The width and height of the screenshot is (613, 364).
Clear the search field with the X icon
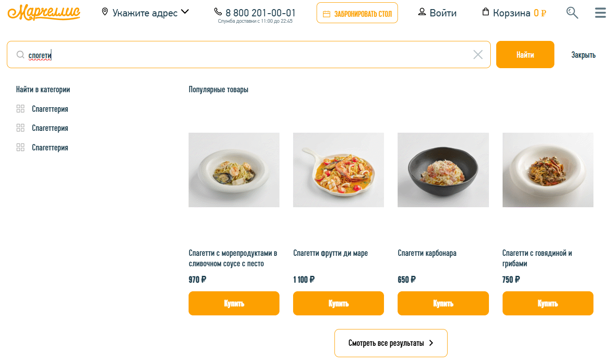(478, 55)
